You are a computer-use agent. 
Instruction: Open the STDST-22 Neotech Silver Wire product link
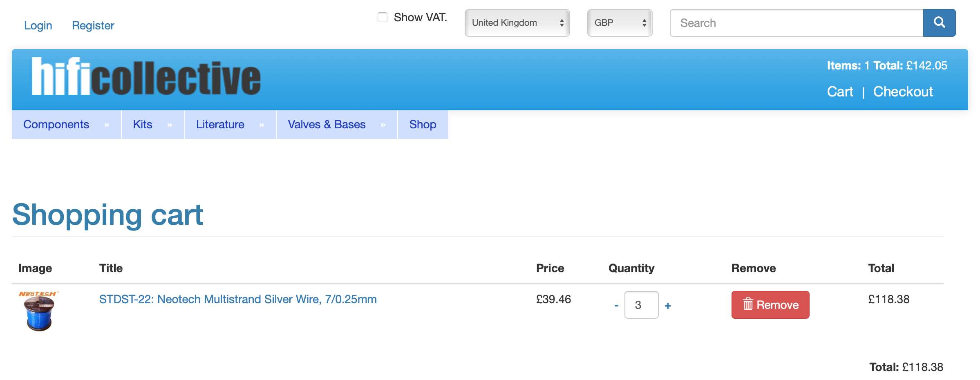pyautogui.click(x=238, y=300)
